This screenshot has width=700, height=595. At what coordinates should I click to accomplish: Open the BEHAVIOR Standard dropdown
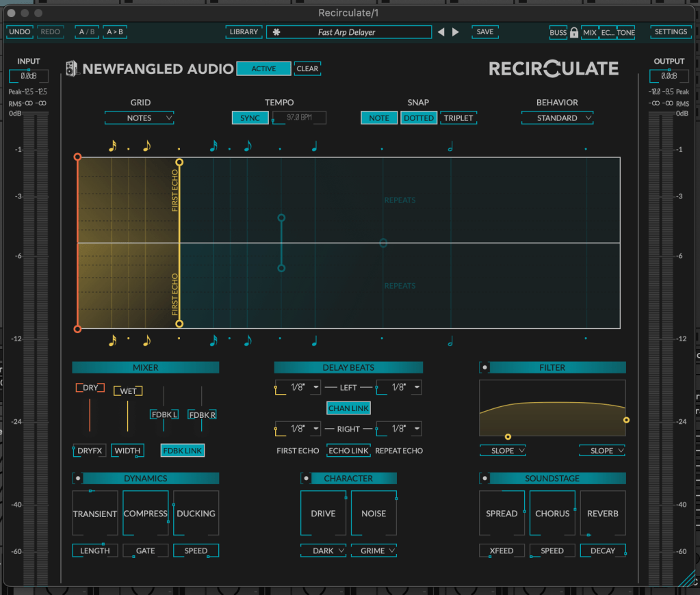[556, 118]
